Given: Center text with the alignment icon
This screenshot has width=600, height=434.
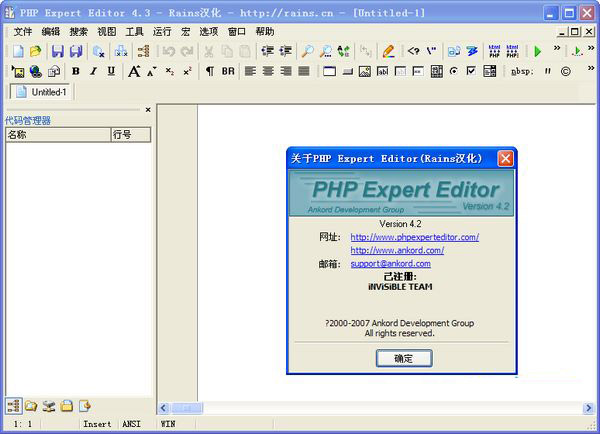Looking at the screenshot, I should click(x=268, y=71).
